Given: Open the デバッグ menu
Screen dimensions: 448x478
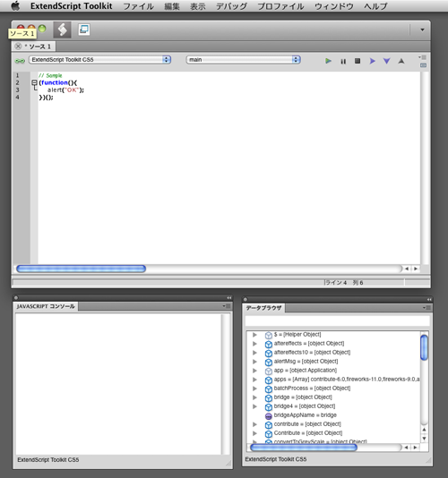Looking at the screenshot, I should tap(231, 6).
